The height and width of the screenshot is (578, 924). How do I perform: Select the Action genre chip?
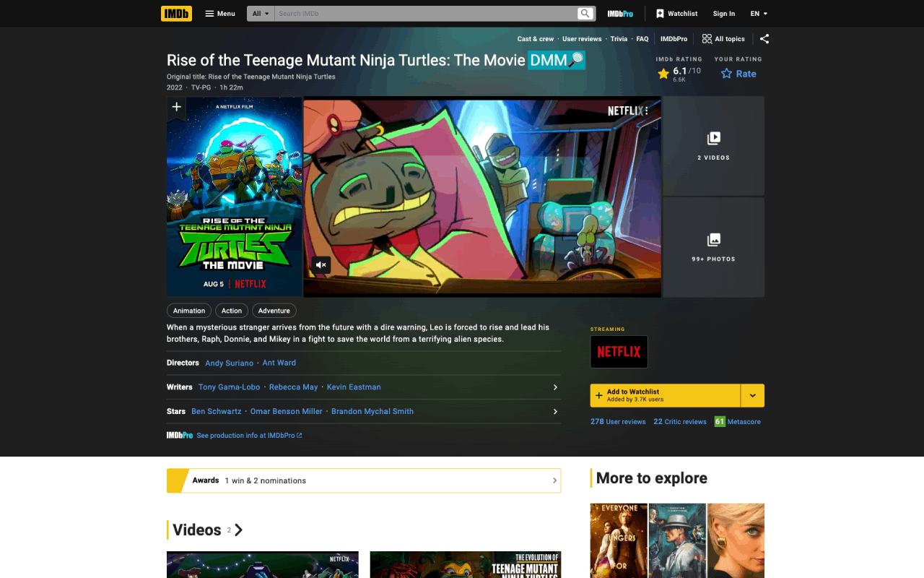click(x=232, y=311)
